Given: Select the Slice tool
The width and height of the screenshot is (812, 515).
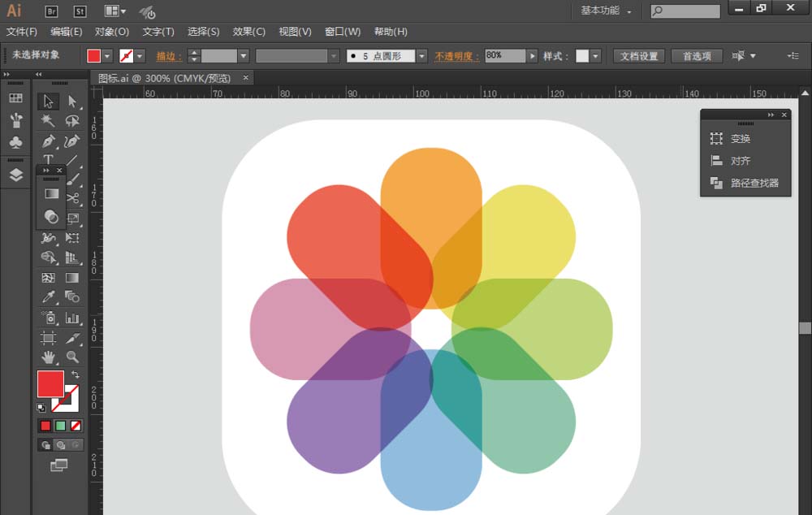Looking at the screenshot, I should pyautogui.click(x=72, y=338).
